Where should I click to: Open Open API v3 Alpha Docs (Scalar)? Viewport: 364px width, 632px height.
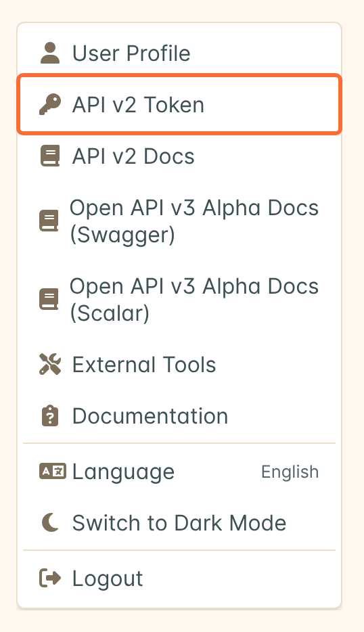click(x=179, y=300)
